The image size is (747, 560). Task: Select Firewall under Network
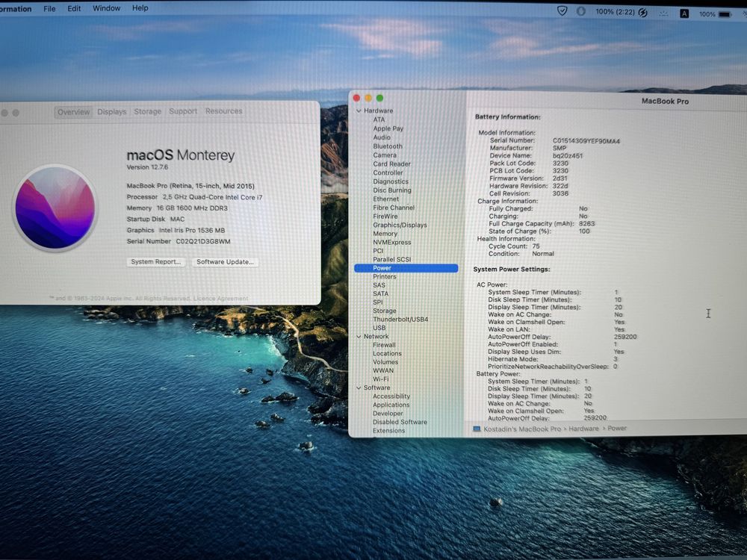click(384, 345)
